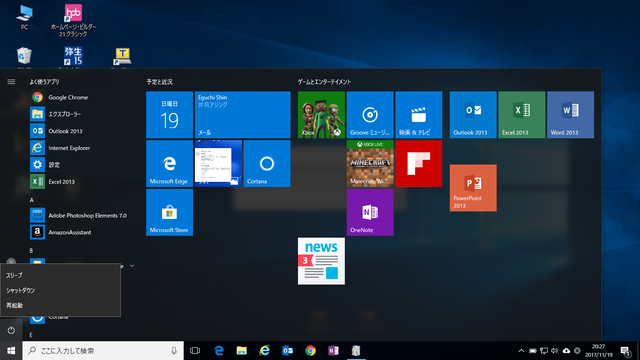This screenshot has height=360, width=640.
Task: Click the battery icon in the system tray
Action: pos(533,351)
